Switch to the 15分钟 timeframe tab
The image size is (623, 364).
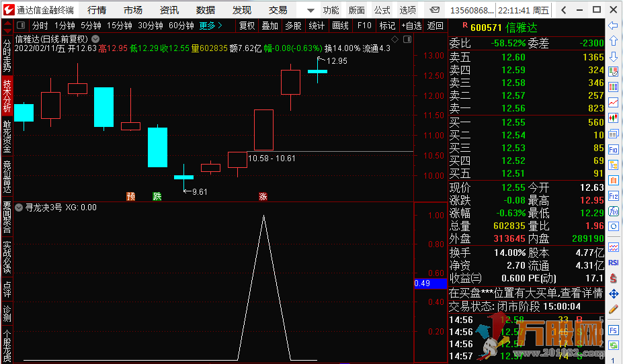click(120, 26)
